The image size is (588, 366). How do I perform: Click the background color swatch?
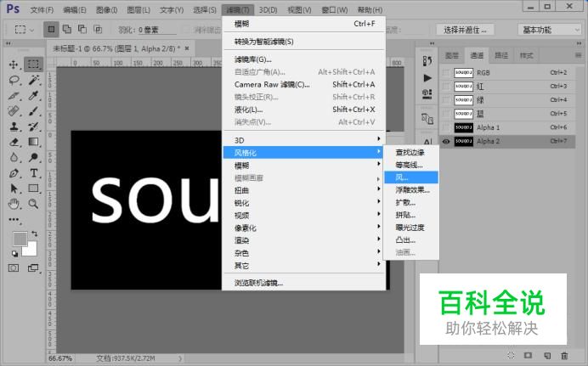coord(31,250)
